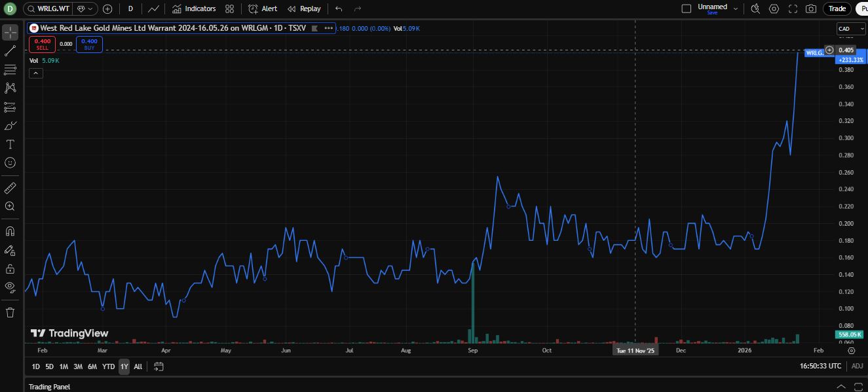Open the chart patterns tool

pyautogui.click(x=10, y=88)
